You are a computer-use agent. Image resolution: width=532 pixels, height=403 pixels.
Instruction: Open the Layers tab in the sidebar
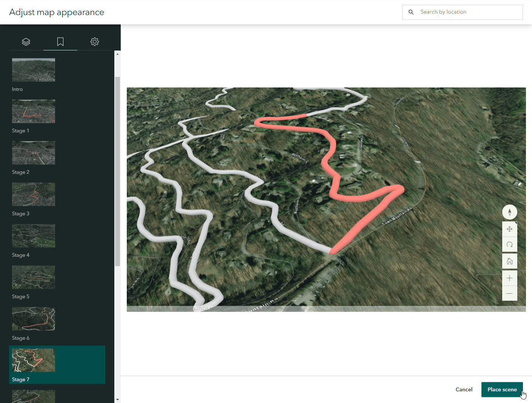(26, 42)
